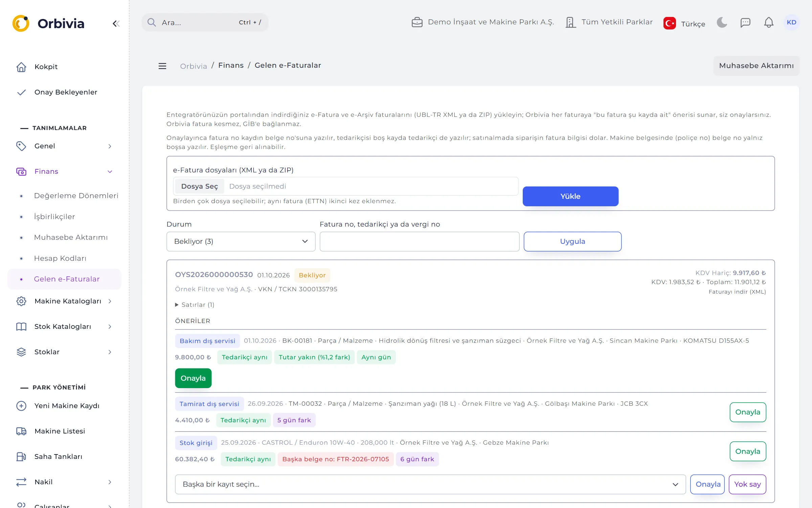Expand Makine Katalogları menu
Viewport: 812px width, 508px height.
[x=64, y=301]
